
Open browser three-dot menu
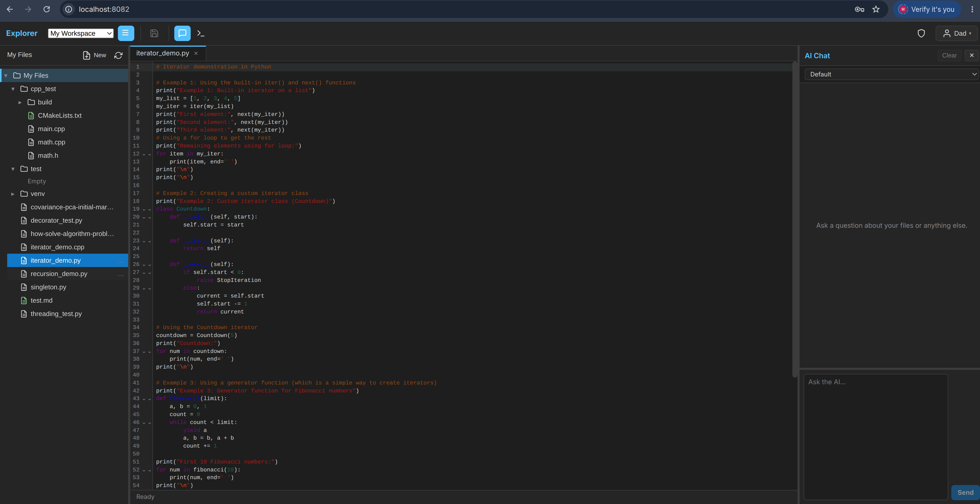pyautogui.click(x=972, y=9)
